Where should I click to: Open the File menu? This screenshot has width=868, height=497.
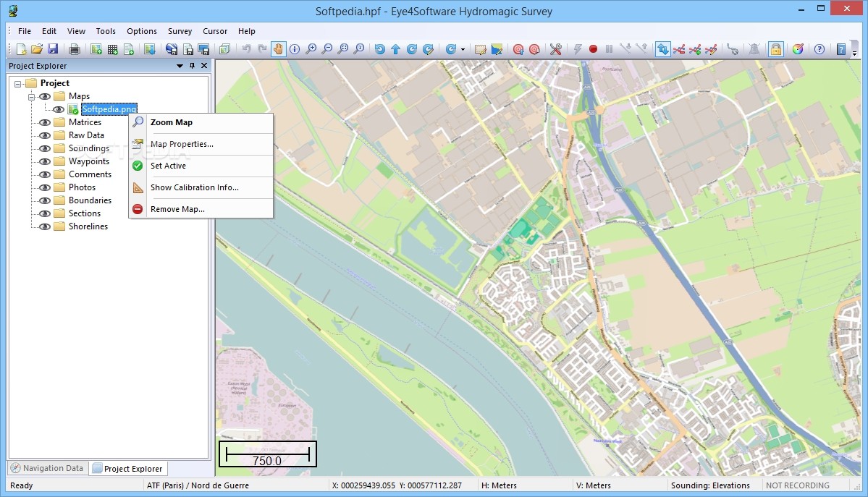(25, 31)
